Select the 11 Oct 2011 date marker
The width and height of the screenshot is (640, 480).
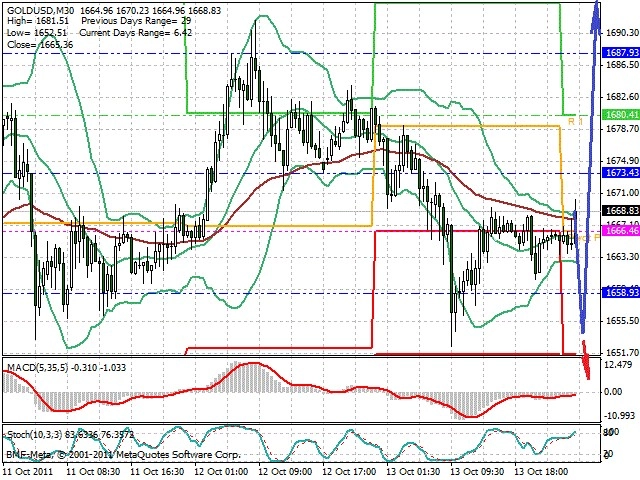[x=28, y=471]
